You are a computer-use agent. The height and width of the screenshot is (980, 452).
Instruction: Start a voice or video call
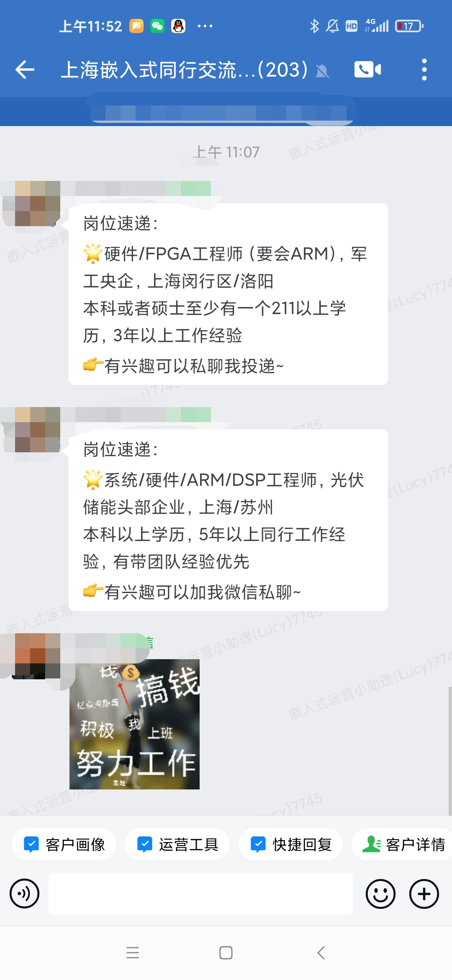click(x=367, y=70)
